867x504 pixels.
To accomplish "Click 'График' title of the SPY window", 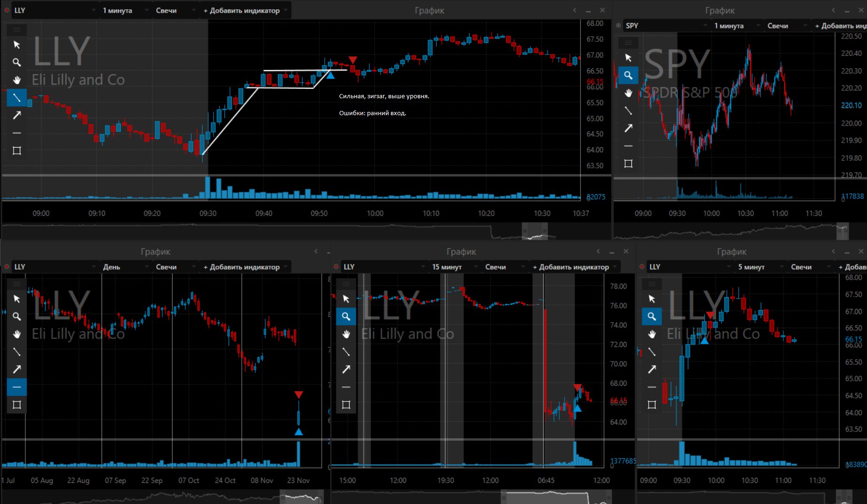I will pyautogui.click(x=720, y=10).
